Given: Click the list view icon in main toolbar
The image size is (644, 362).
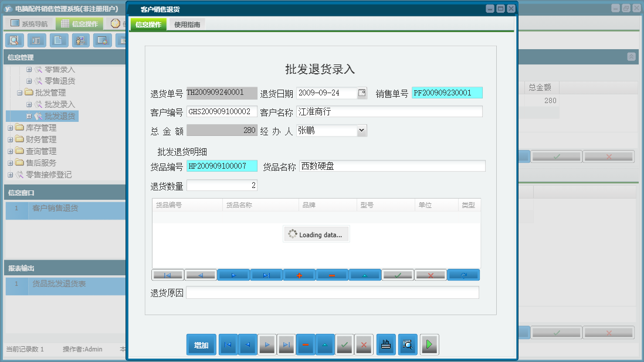Looking at the screenshot, I should point(36,40).
